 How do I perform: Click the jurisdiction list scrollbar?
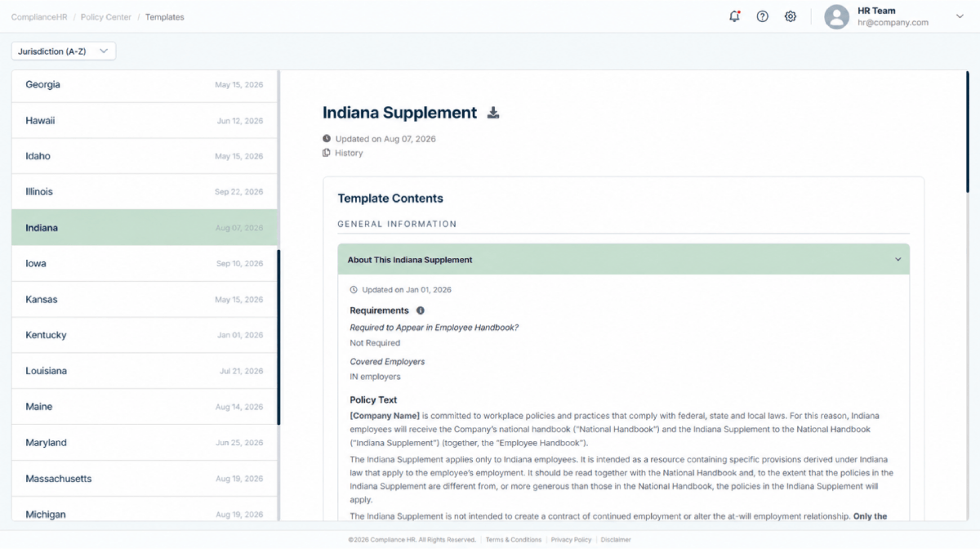[x=278, y=337]
